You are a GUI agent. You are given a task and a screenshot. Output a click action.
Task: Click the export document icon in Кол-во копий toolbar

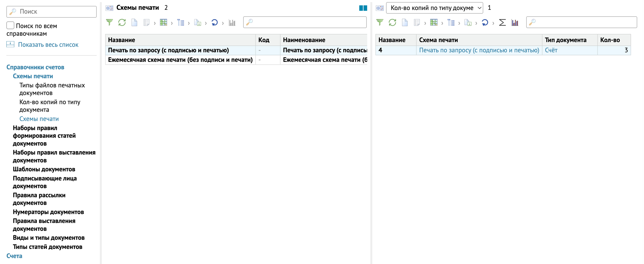coord(468,22)
